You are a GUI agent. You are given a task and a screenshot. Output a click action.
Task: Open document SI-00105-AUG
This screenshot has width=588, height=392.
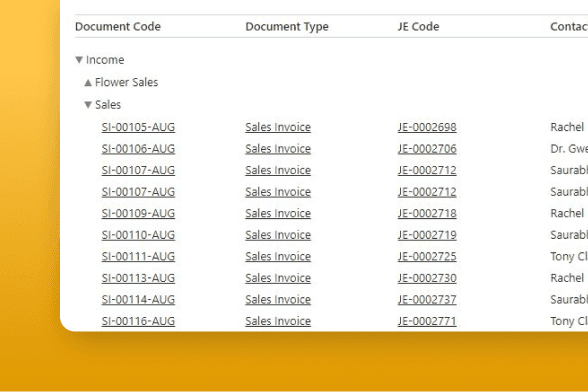coord(138,127)
